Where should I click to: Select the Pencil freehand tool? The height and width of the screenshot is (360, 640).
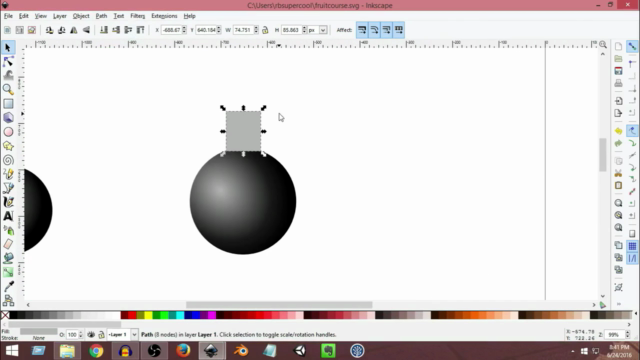point(8,174)
